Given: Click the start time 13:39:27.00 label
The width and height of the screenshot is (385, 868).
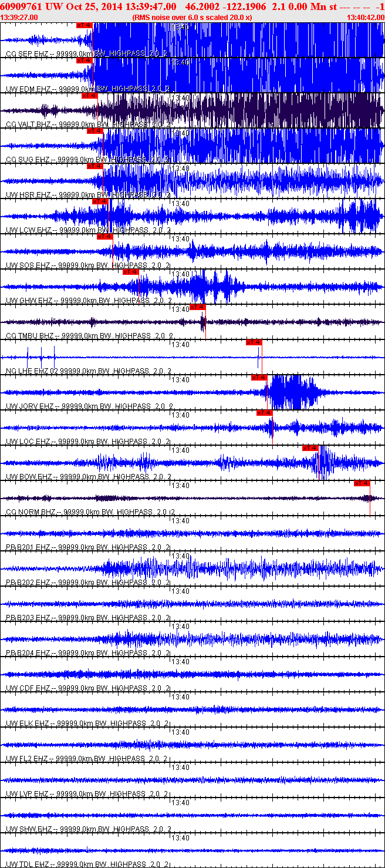Looking at the screenshot, I should click(19, 18).
